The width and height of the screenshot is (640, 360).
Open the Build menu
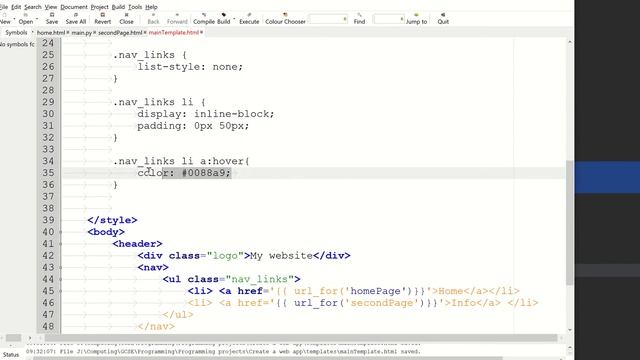click(x=118, y=7)
